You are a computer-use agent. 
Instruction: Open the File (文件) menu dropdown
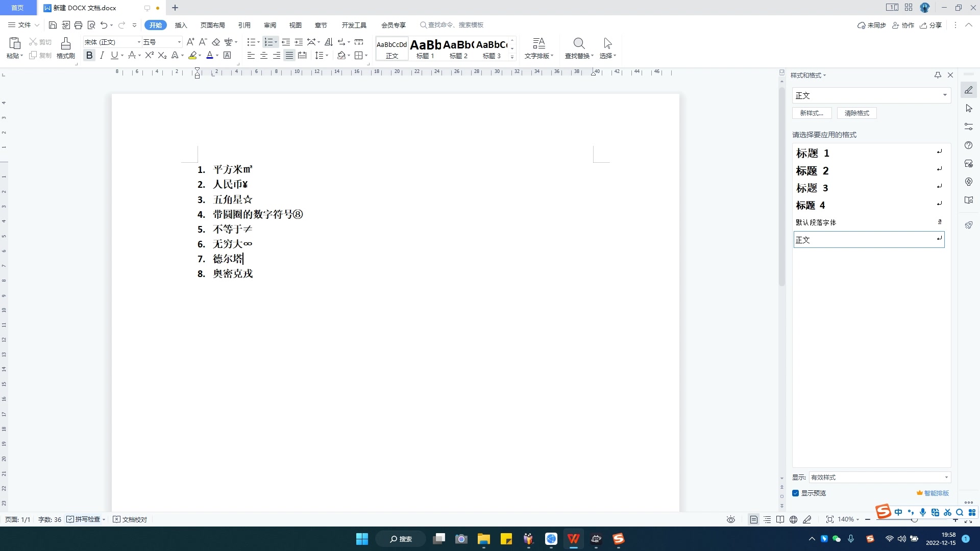click(x=23, y=25)
